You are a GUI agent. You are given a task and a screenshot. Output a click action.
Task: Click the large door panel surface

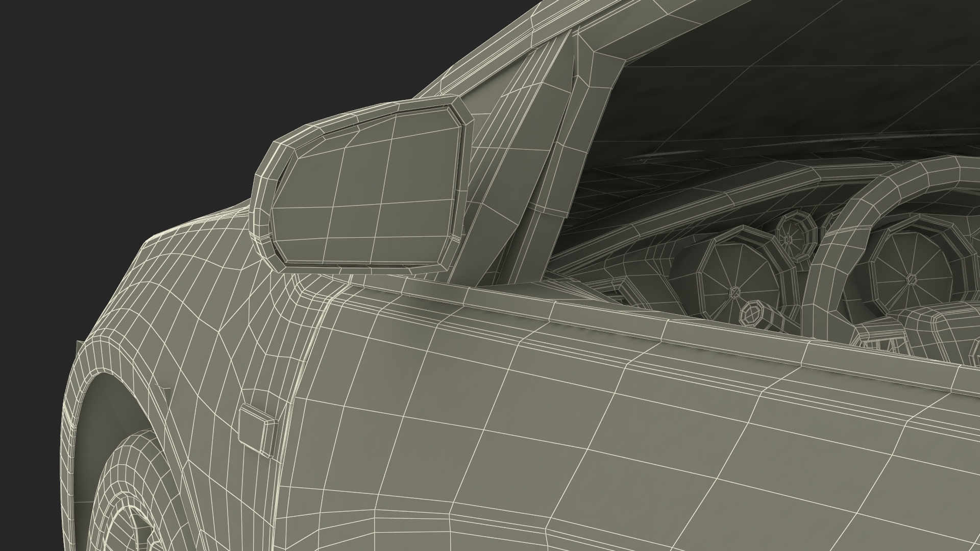pos(561,434)
